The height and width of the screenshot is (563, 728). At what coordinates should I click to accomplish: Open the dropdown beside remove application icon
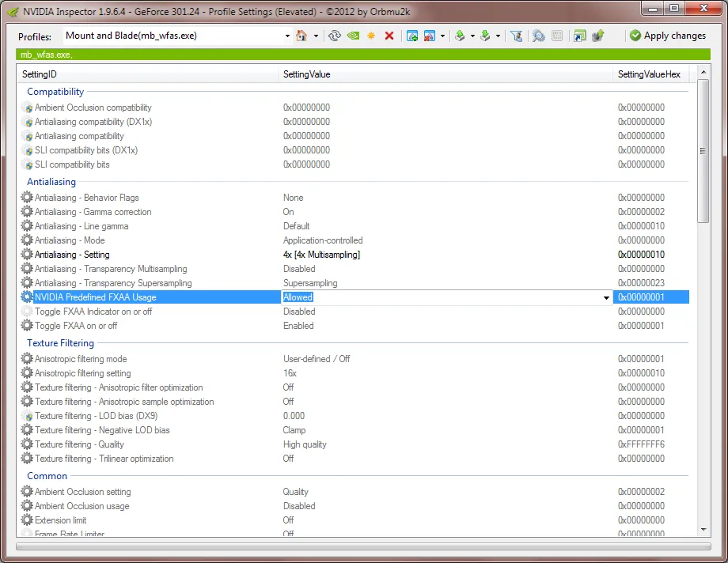click(x=442, y=36)
